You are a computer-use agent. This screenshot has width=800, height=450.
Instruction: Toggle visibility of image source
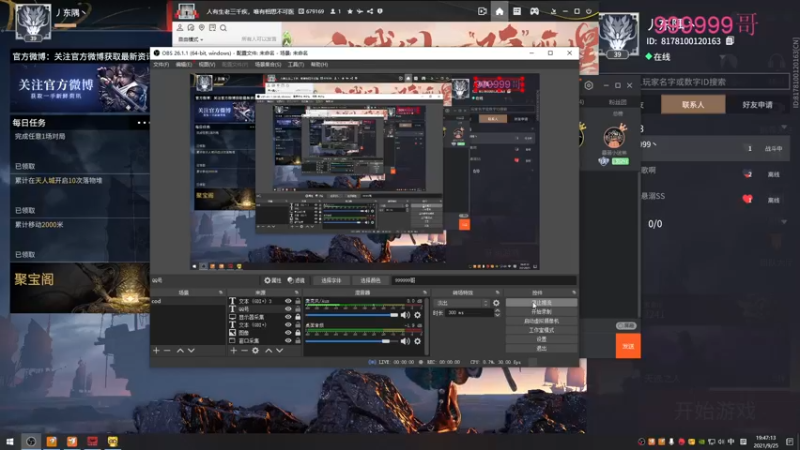point(288,333)
